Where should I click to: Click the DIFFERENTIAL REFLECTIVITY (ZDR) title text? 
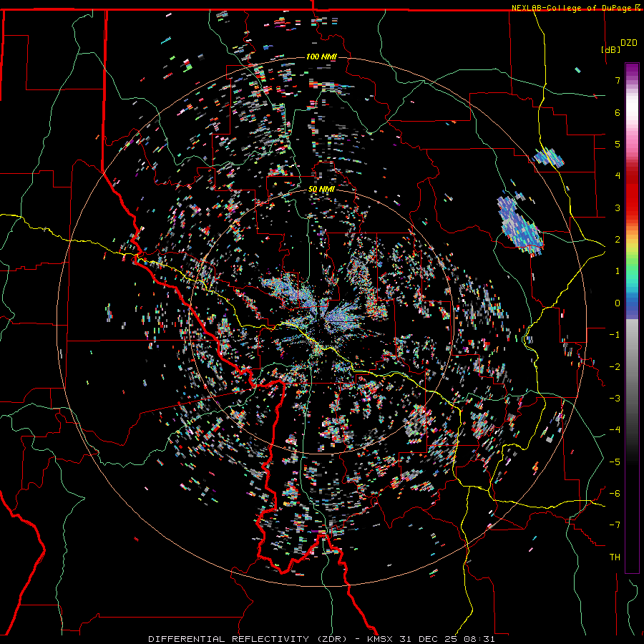(x=248, y=639)
